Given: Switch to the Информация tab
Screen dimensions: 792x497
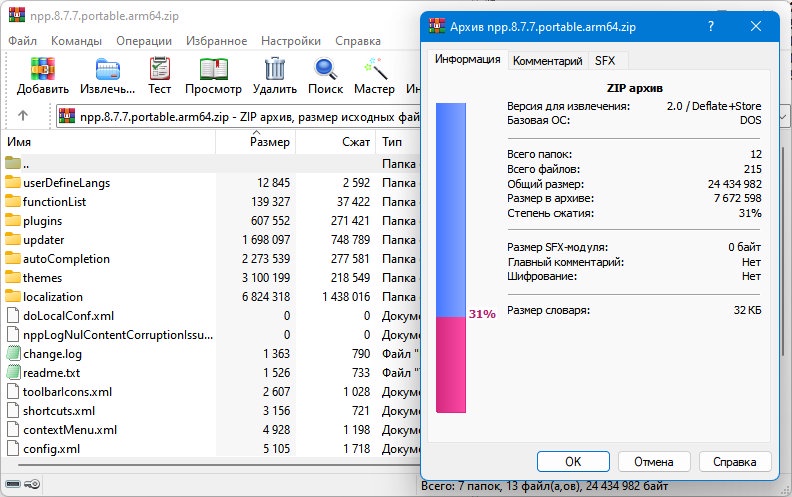Looking at the screenshot, I should coord(467,59).
